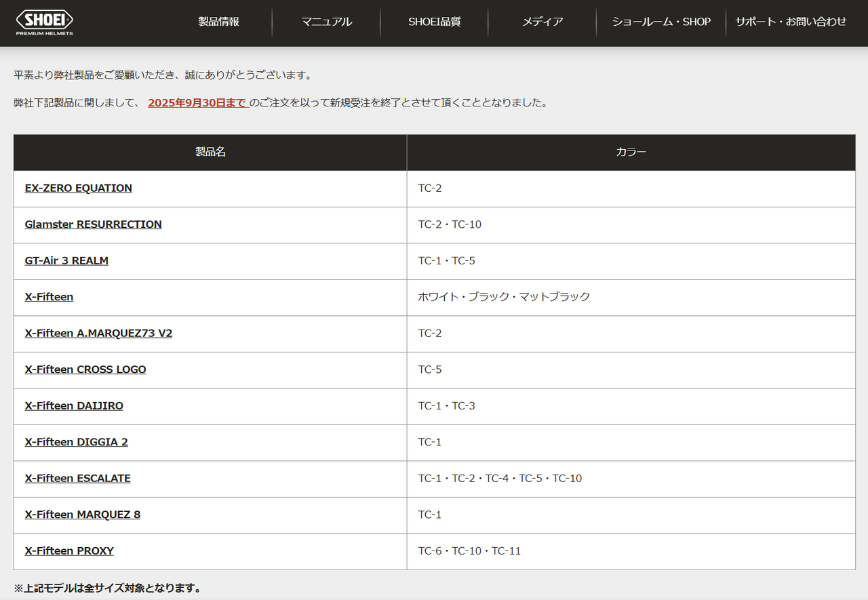868x600 pixels.
Task: Open the plain X-Fifteen product link
Action: 49,297
